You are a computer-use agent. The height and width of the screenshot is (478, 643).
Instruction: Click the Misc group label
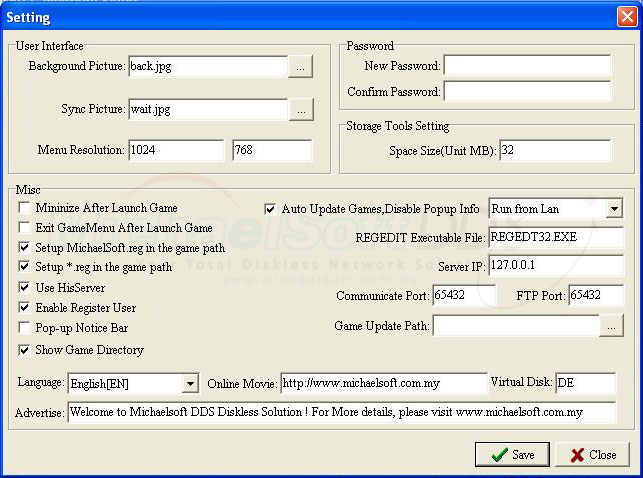[28, 189]
